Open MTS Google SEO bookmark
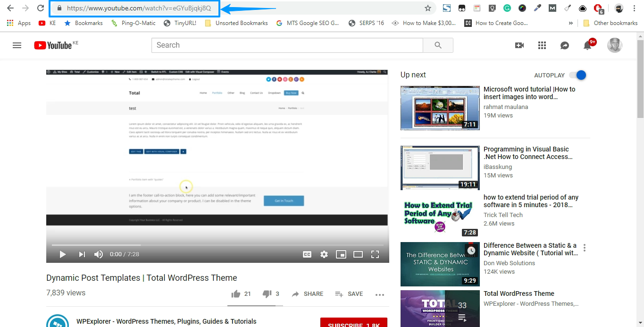Image resolution: width=644 pixels, height=327 pixels. point(308,23)
